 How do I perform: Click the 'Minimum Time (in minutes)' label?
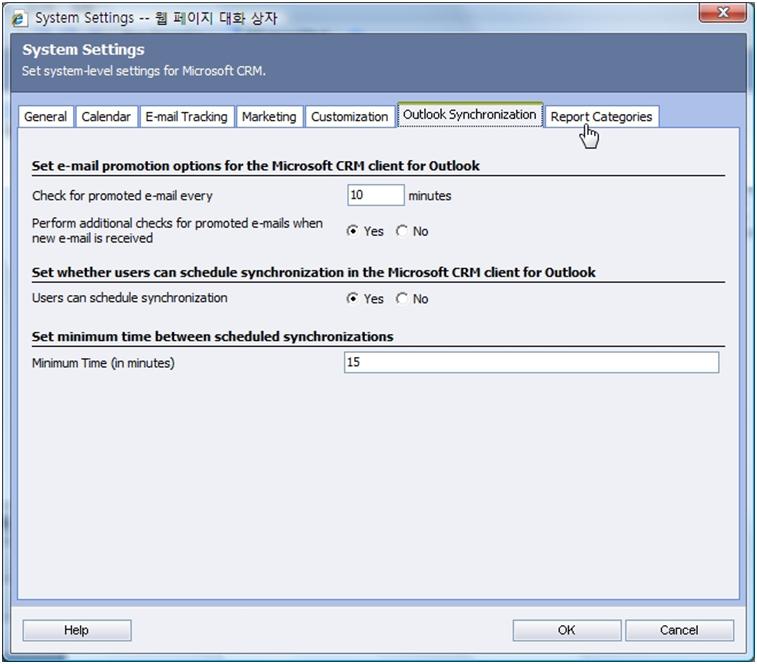pyautogui.click(x=103, y=363)
